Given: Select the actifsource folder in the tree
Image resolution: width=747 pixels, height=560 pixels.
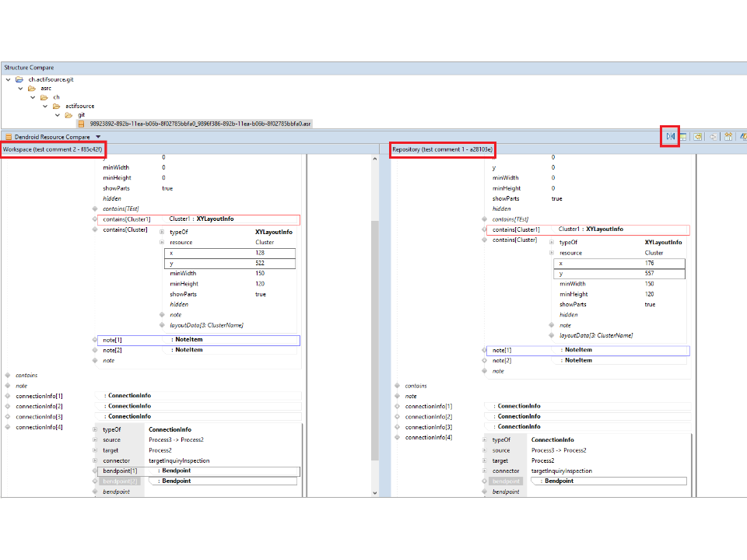Looking at the screenshot, I should 79,106.
